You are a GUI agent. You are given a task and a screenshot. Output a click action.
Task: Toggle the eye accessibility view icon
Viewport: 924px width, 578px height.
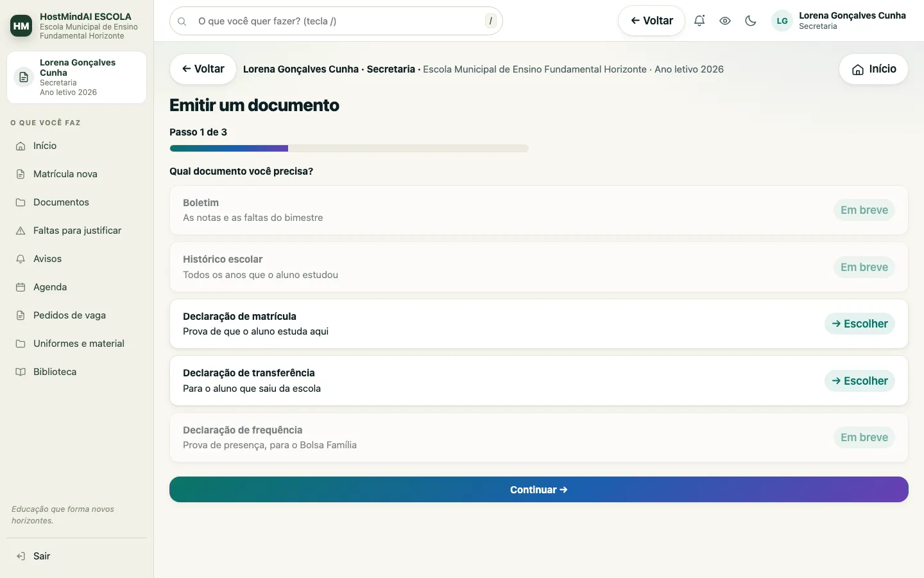click(x=725, y=21)
